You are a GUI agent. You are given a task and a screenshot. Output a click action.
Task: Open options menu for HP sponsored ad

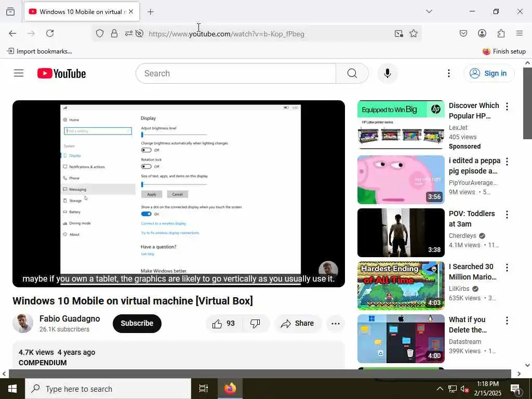(507, 107)
